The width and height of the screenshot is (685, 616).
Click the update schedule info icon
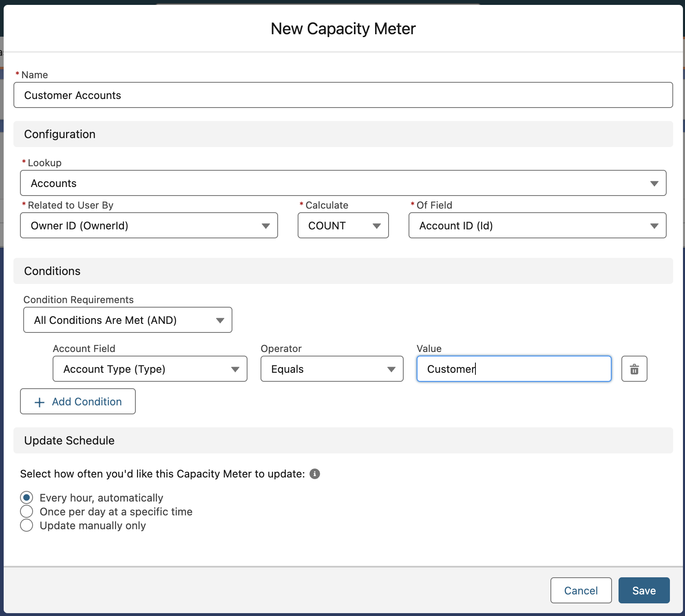tap(314, 474)
